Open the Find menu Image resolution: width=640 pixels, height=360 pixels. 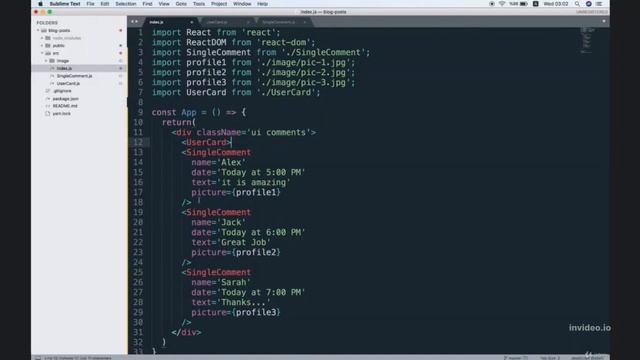(x=147, y=4)
